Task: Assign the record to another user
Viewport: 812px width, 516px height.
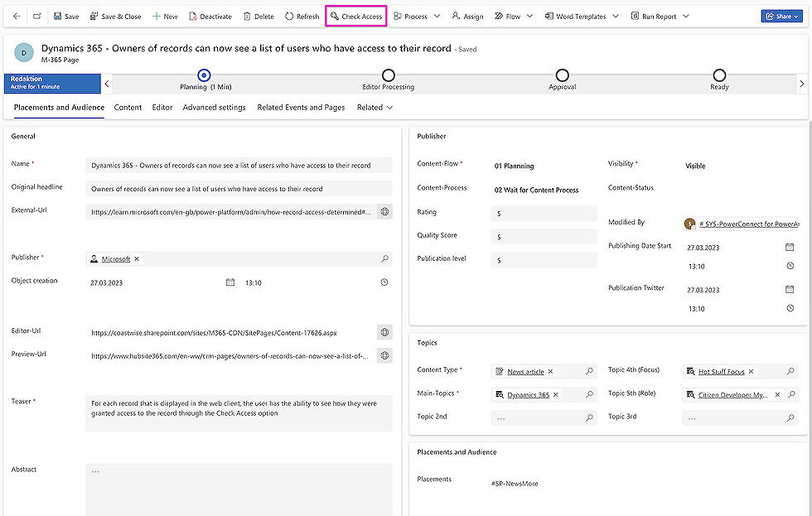Action: pos(467,16)
